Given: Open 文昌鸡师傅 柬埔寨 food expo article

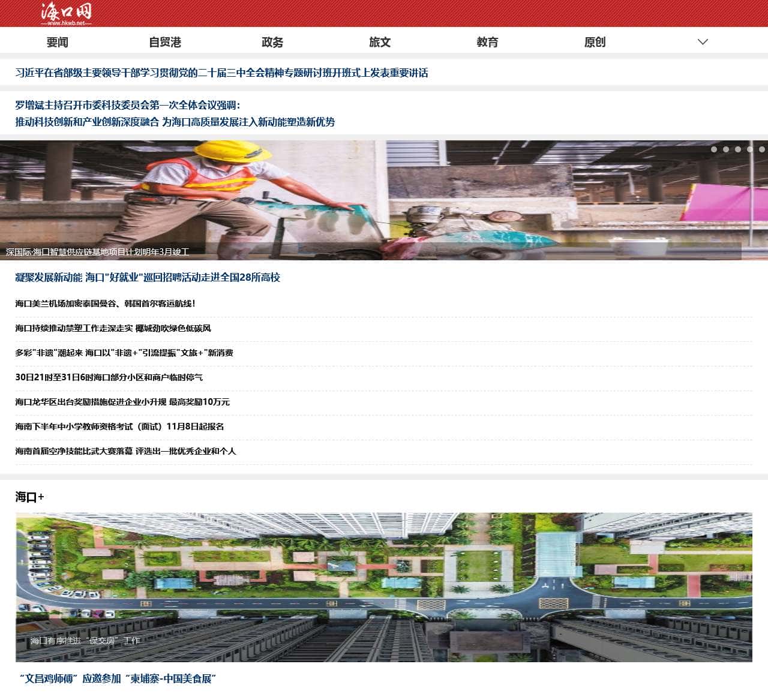Looking at the screenshot, I should point(117,678).
